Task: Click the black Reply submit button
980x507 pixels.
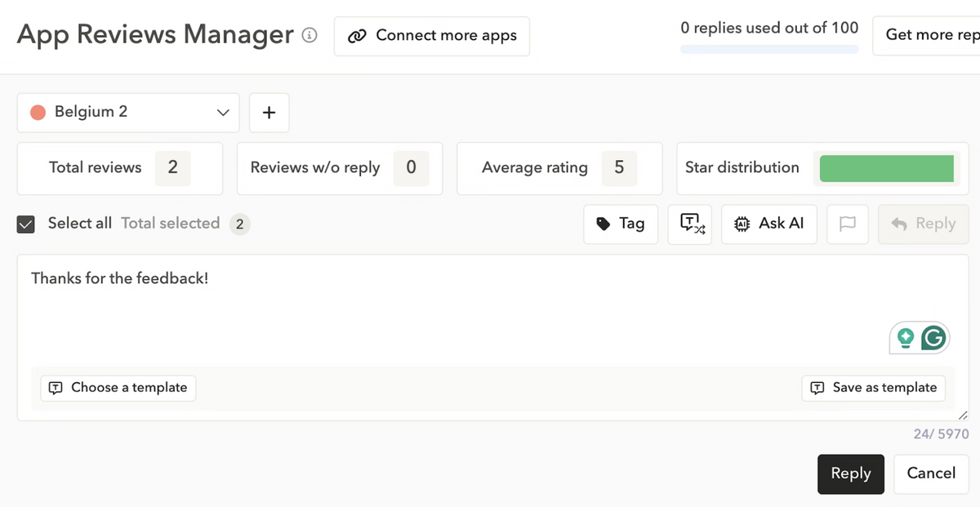Action: pyautogui.click(x=851, y=474)
